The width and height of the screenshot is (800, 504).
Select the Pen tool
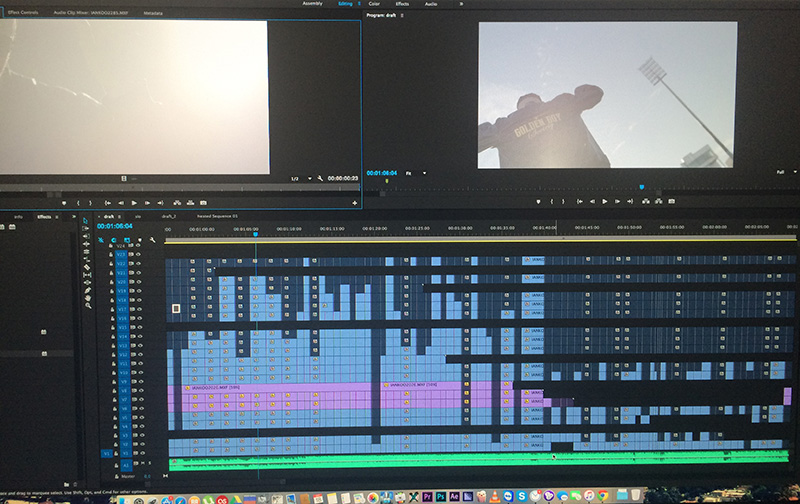pos(88,290)
